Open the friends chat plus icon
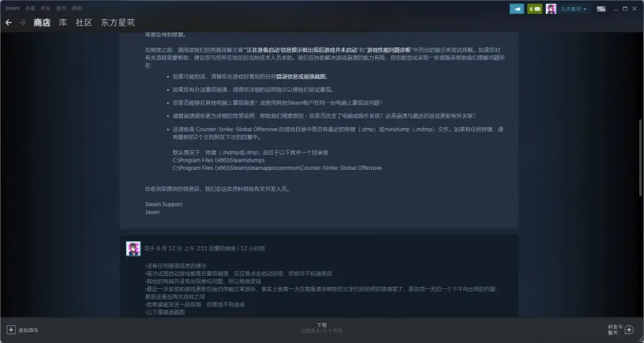The width and height of the screenshot is (644, 343). point(629,330)
